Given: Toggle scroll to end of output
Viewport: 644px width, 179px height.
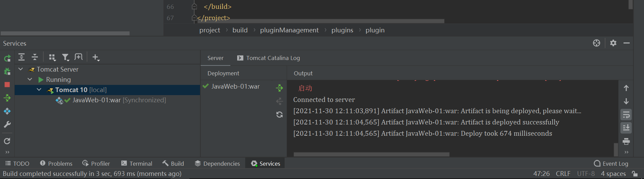Looking at the screenshot, I should click(626, 128).
